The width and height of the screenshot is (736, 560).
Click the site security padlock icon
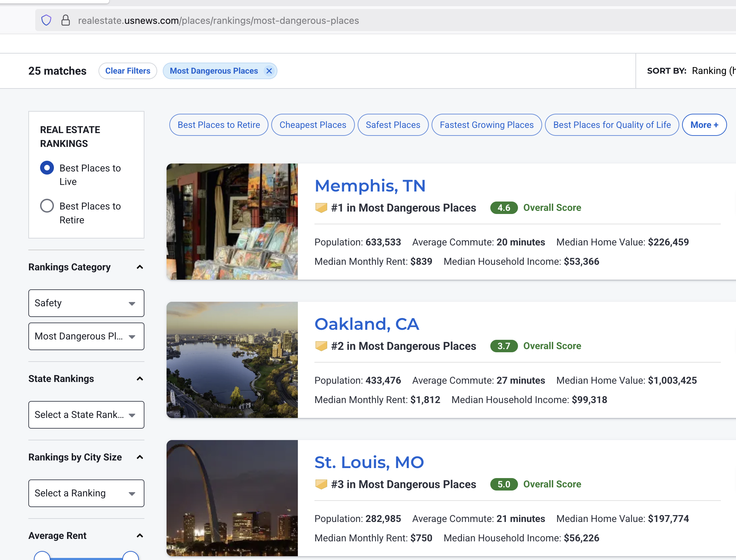(x=66, y=20)
